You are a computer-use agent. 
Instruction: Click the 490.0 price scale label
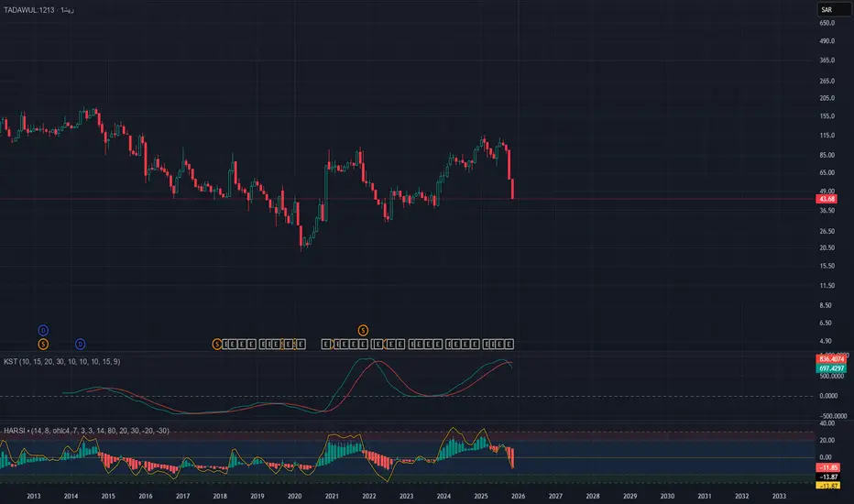[827, 41]
